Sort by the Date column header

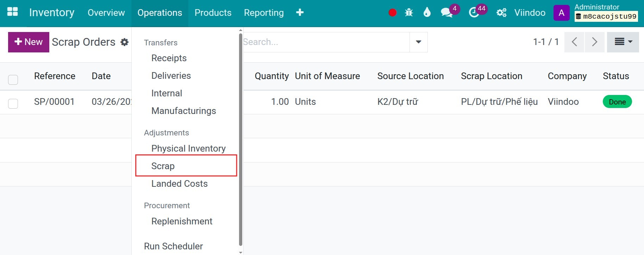101,76
